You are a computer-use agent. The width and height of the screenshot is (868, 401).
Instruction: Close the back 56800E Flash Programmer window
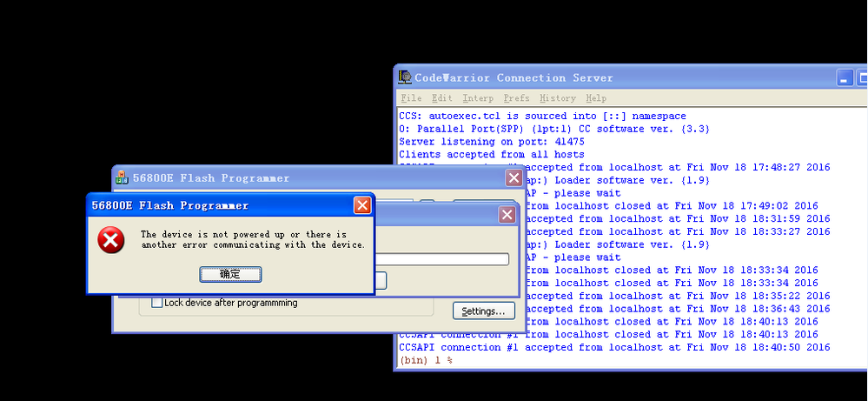pos(514,177)
